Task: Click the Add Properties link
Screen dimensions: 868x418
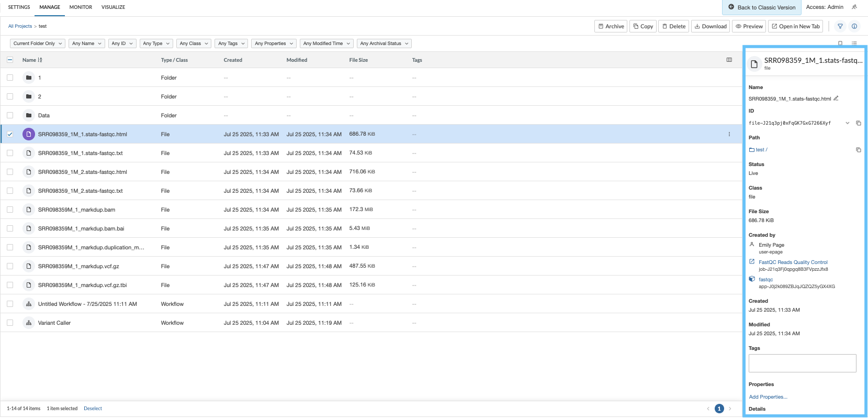Action: pyautogui.click(x=768, y=397)
